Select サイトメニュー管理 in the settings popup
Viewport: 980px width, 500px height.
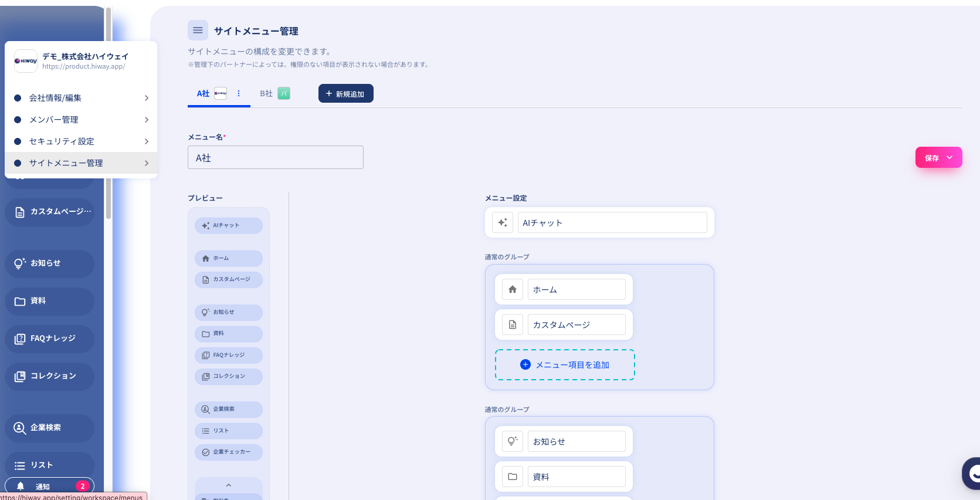(81, 163)
